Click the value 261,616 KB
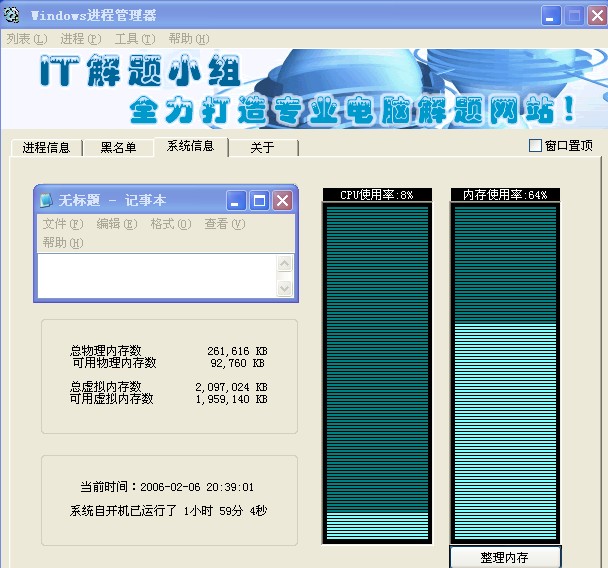Viewport: 608px width, 568px height. [237, 351]
